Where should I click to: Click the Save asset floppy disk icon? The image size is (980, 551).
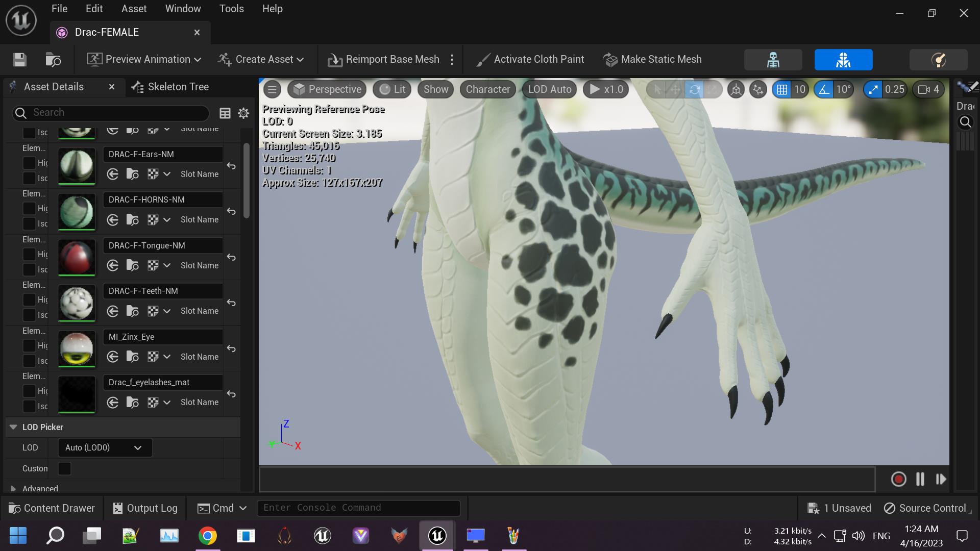[x=20, y=60]
